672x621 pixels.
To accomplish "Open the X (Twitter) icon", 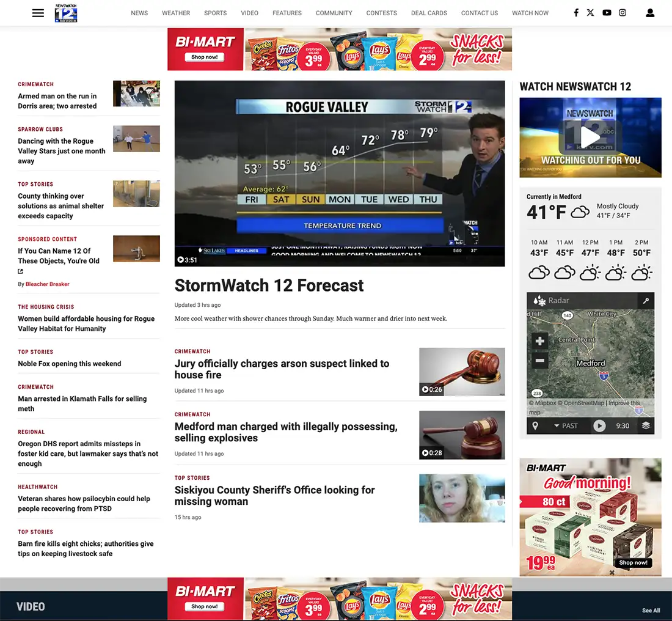I will click(590, 13).
